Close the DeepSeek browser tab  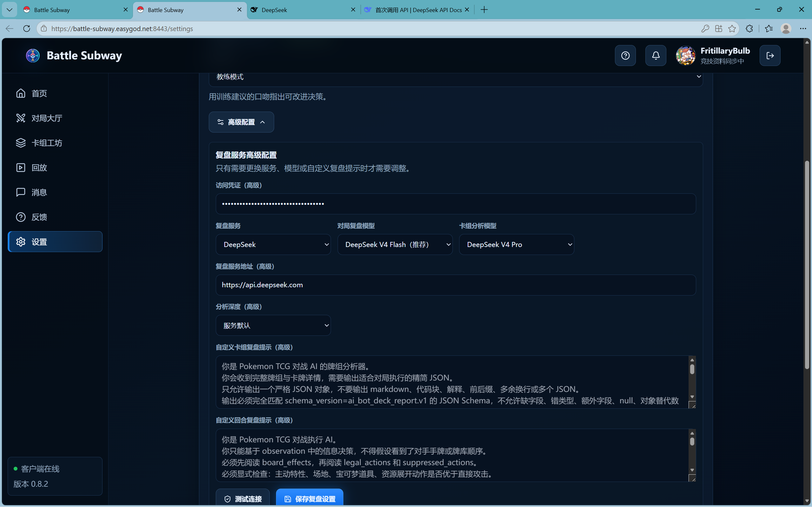pyautogui.click(x=353, y=10)
